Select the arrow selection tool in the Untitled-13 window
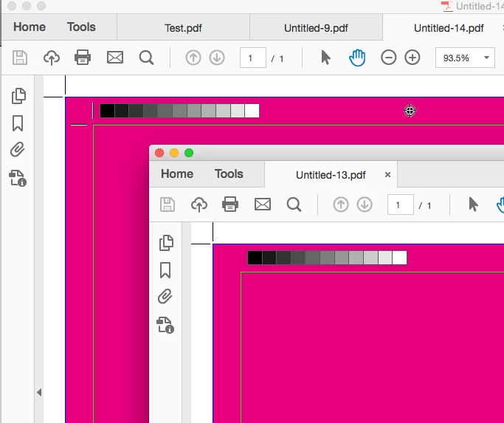The height and width of the screenshot is (423, 504). point(473,204)
